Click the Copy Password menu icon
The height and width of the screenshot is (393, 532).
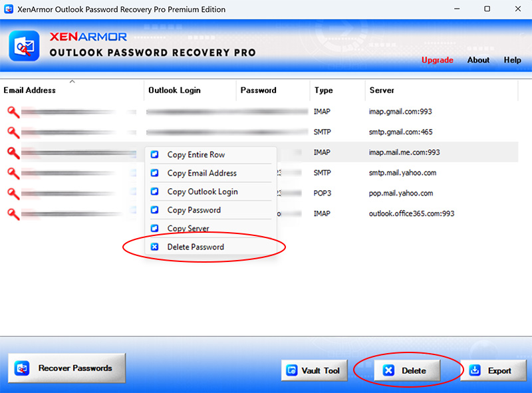click(x=154, y=209)
